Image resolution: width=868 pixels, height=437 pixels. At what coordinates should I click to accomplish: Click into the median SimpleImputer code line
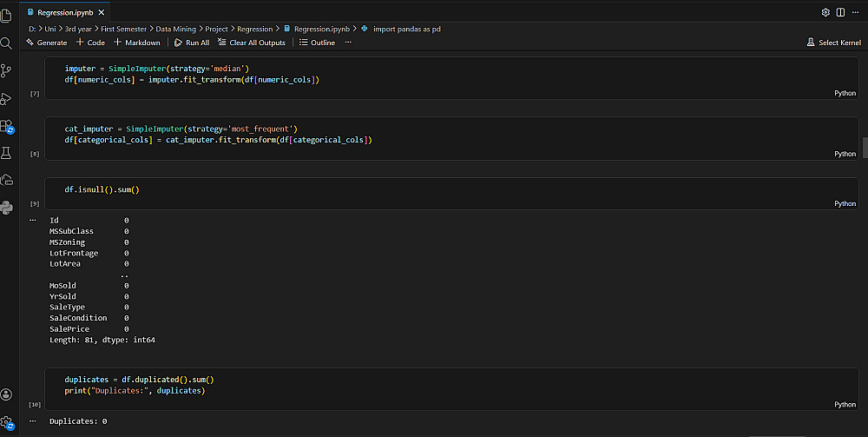tap(156, 69)
